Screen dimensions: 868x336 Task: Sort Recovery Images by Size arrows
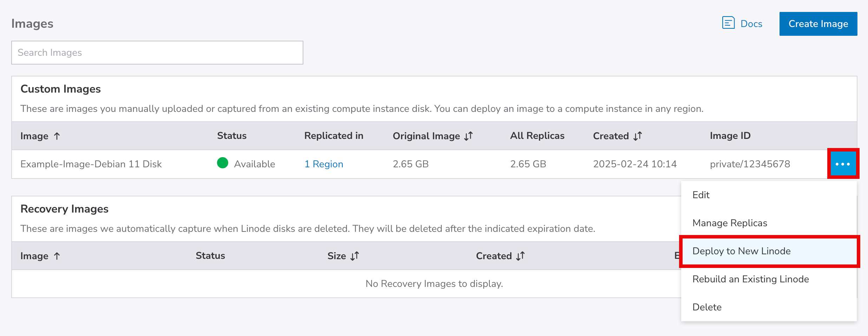[x=355, y=256]
